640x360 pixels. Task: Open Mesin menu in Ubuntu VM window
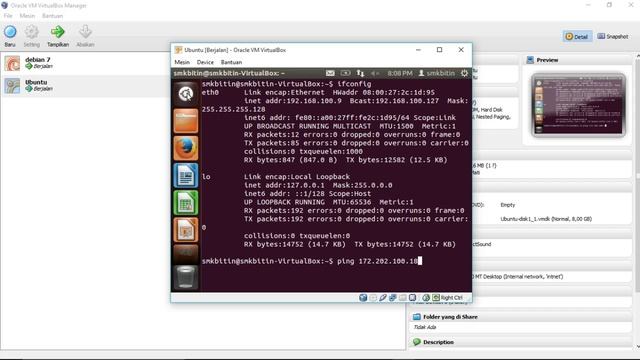click(x=182, y=62)
